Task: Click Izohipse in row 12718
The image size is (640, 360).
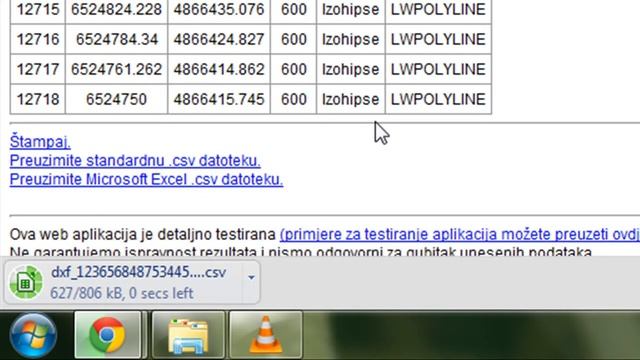Action: click(350, 99)
